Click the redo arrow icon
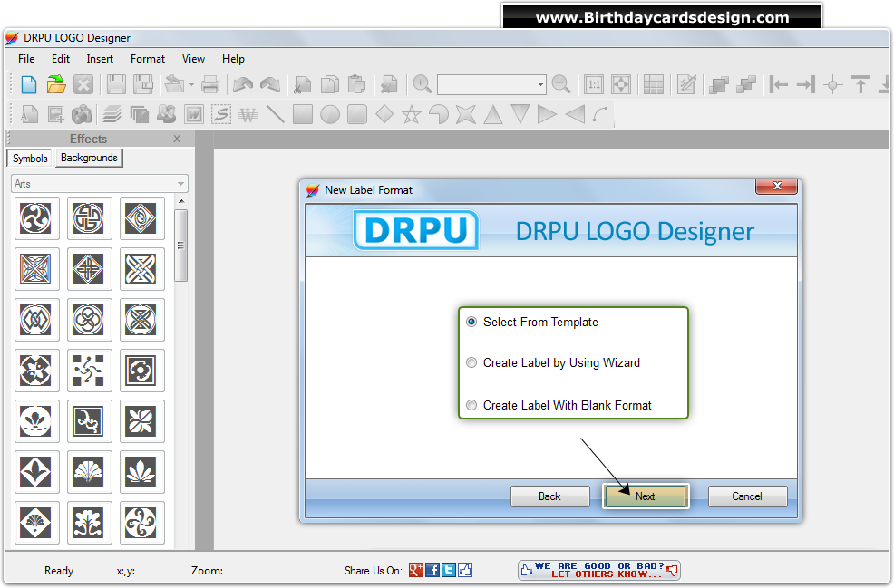 [269, 84]
